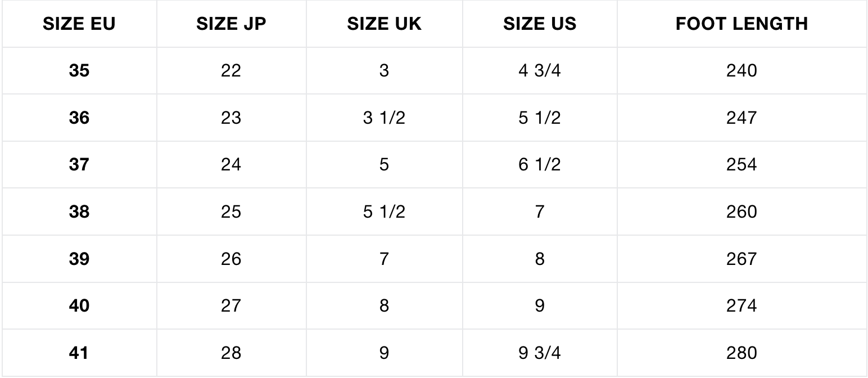This screenshot has width=868, height=378.
Task: Click the SIZE EU column header
Action: click(79, 24)
